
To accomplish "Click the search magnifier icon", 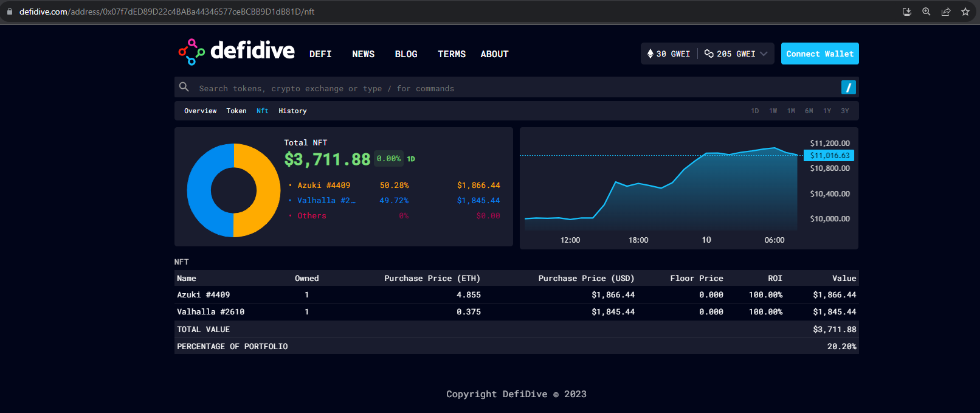I will point(184,87).
